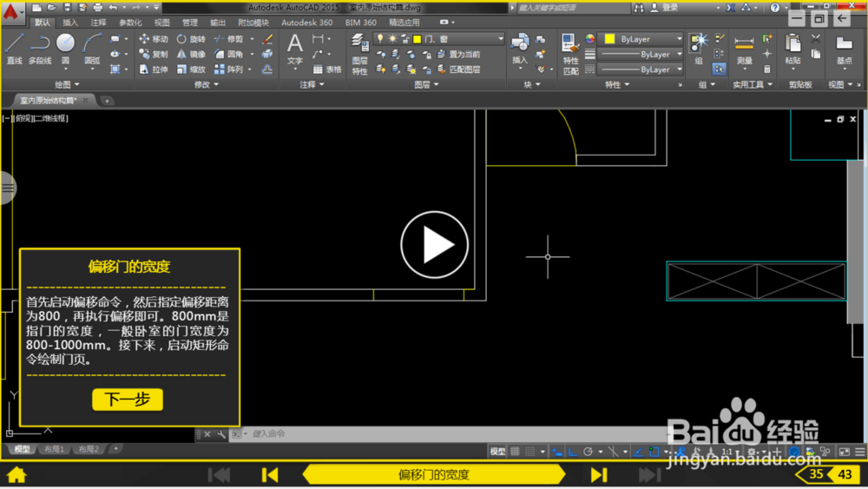Viewport: 868px width, 489px height.
Task: Toggle dynamic input icon in status bar
Action: coord(557,452)
